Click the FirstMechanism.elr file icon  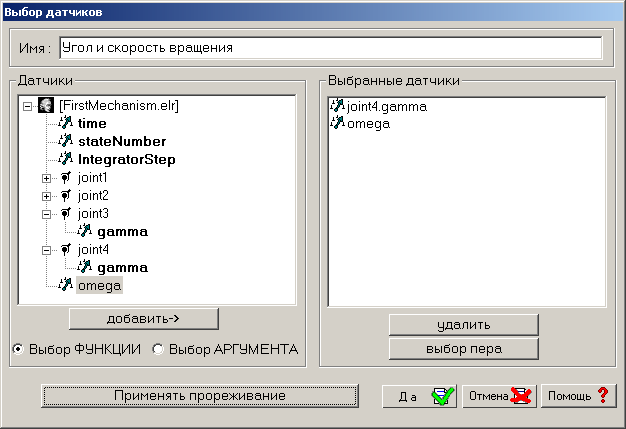(46, 105)
